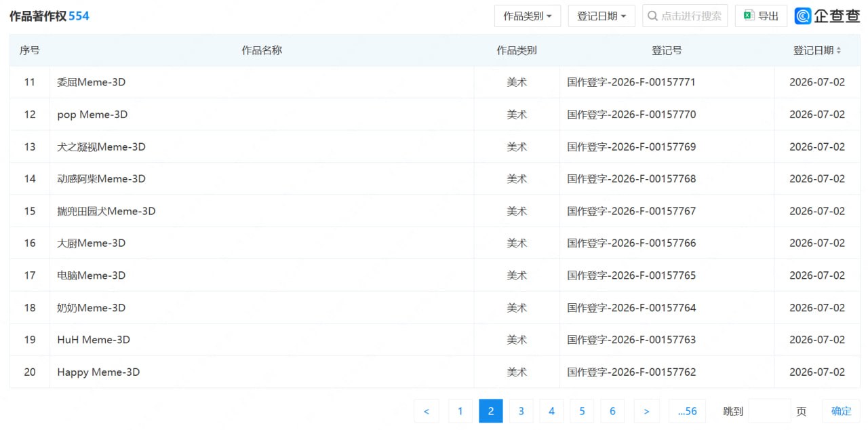This screenshot has height=430, width=868.
Task: Select page 6 in pagination
Action: click(612, 411)
